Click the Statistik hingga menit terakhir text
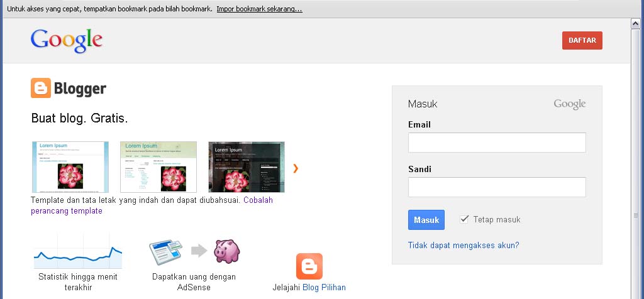The height and width of the screenshot is (299, 644). (x=78, y=282)
